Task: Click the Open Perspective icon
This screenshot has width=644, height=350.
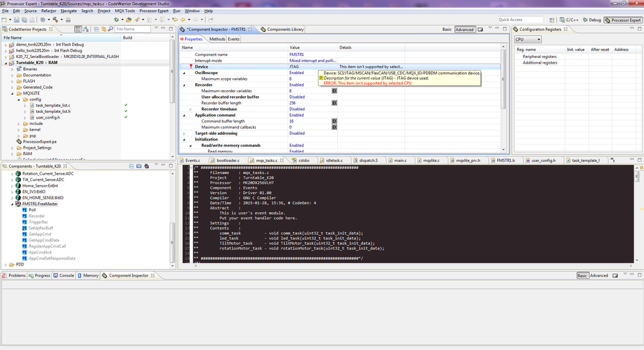Action: [552, 20]
